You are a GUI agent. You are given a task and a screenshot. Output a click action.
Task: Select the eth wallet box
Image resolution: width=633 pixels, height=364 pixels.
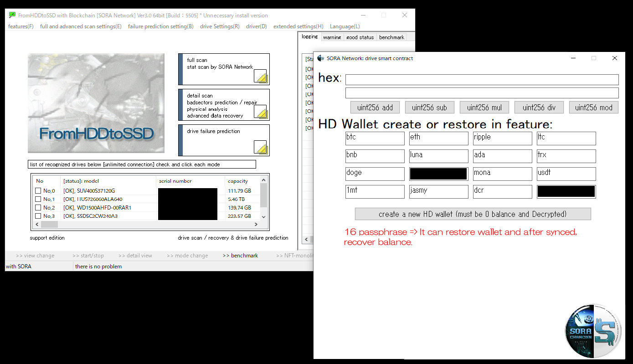(x=439, y=138)
